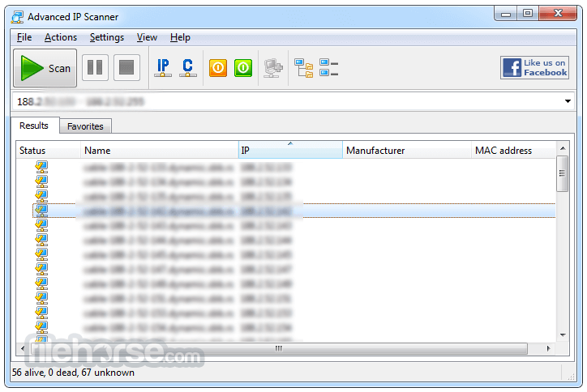587x392 pixels.
Task: Open the File menu
Action: tap(24, 37)
